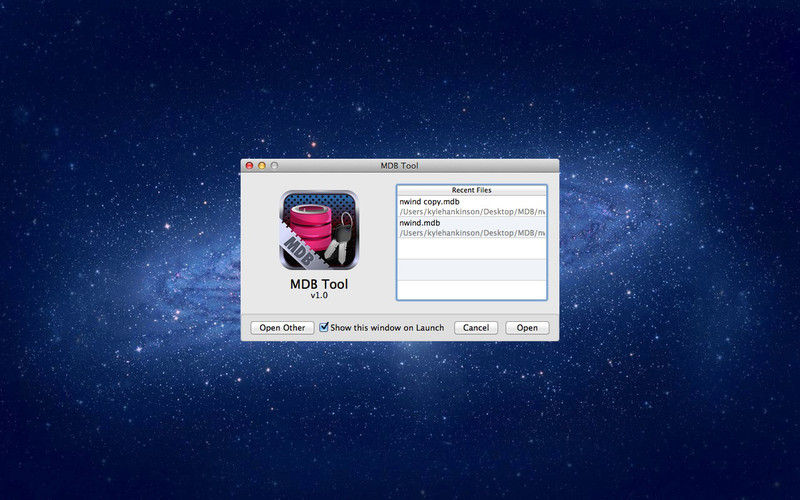This screenshot has width=800, height=500.
Task: Click the Open button
Action: (527, 328)
